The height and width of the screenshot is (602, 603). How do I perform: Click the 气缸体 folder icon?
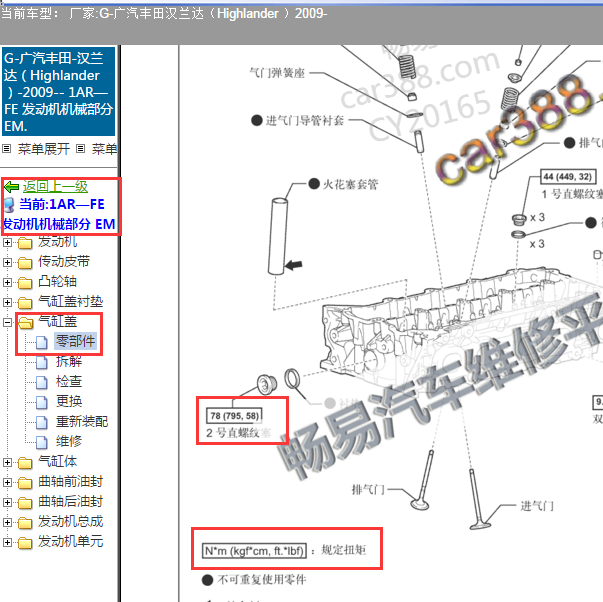tap(25, 463)
